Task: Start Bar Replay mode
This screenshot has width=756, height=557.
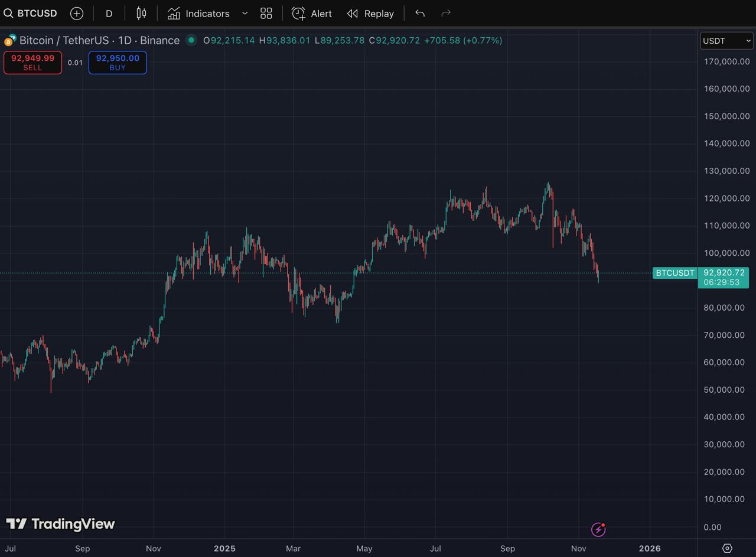Action: 370,13
